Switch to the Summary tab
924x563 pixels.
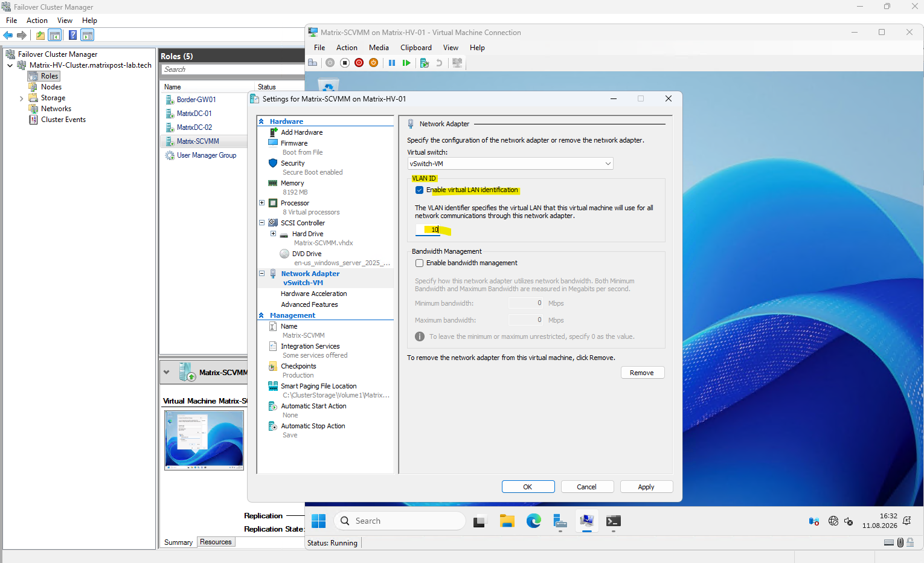coord(178,542)
